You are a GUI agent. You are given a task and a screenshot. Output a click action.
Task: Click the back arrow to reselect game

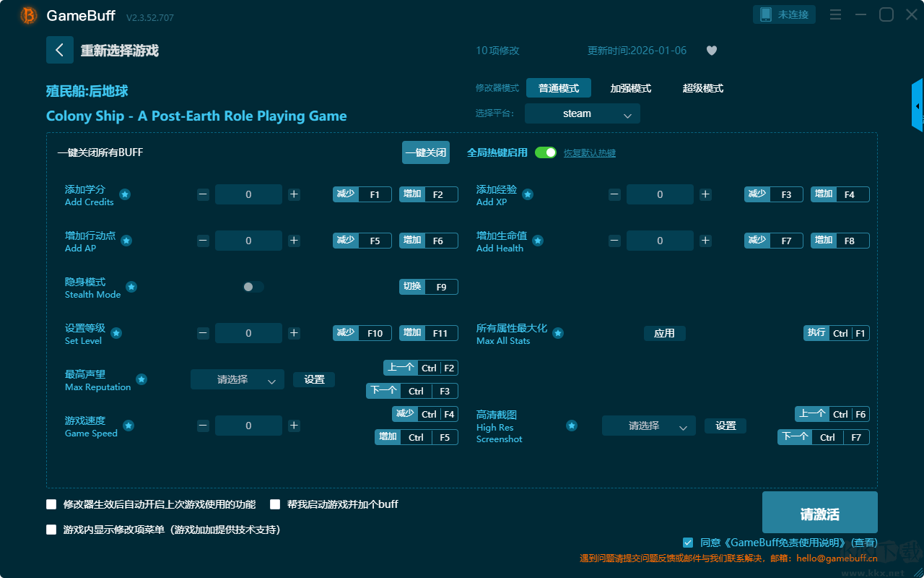click(x=60, y=50)
